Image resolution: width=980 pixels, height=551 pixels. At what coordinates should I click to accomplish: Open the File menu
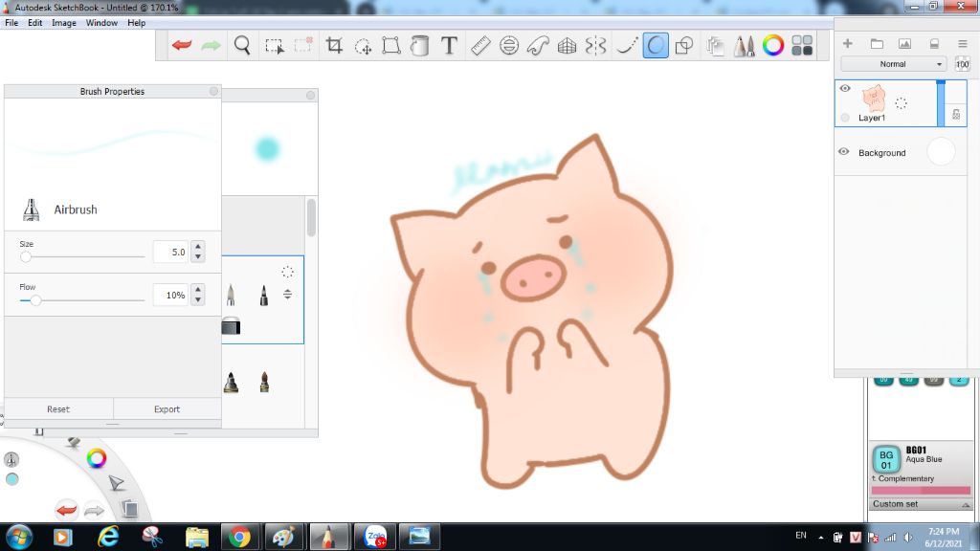tap(11, 23)
